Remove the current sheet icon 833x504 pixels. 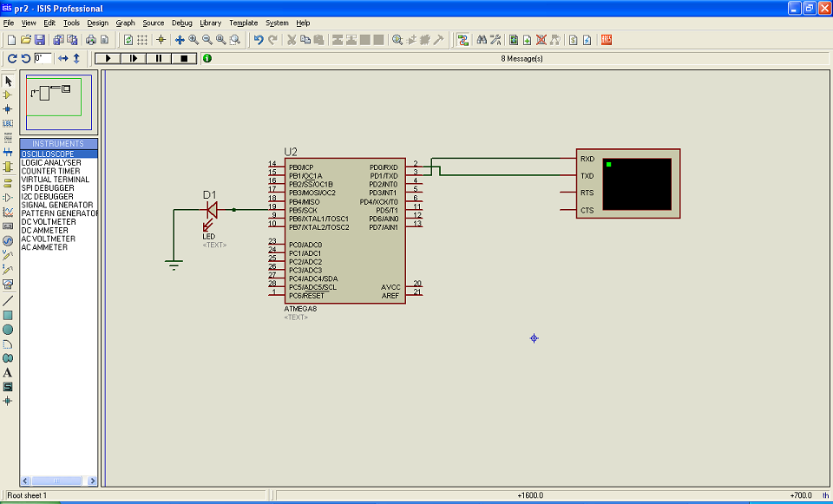point(541,40)
